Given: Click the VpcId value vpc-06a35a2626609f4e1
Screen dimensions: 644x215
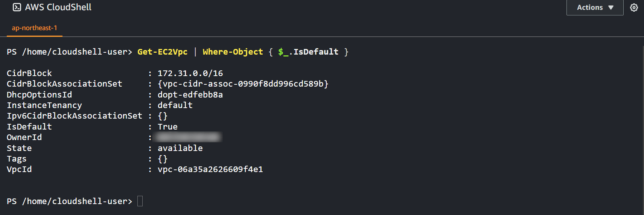Looking at the screenshot, I should (x=210, y=169).
